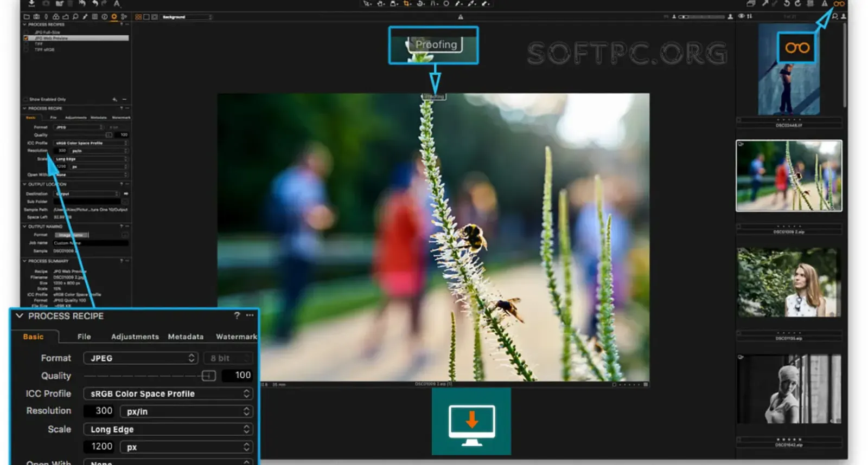Click the Undo arrow in the top toolbar

click(x=95, y=3)
